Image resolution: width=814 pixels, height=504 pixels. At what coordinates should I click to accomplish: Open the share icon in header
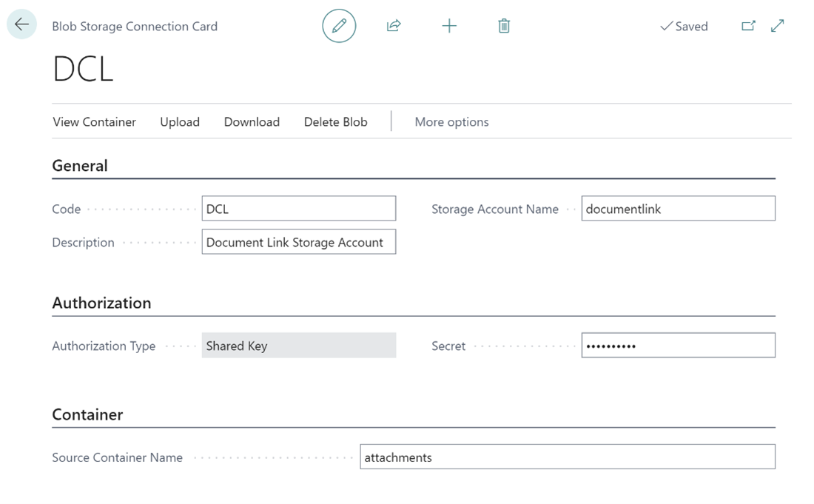pos(394,26)
